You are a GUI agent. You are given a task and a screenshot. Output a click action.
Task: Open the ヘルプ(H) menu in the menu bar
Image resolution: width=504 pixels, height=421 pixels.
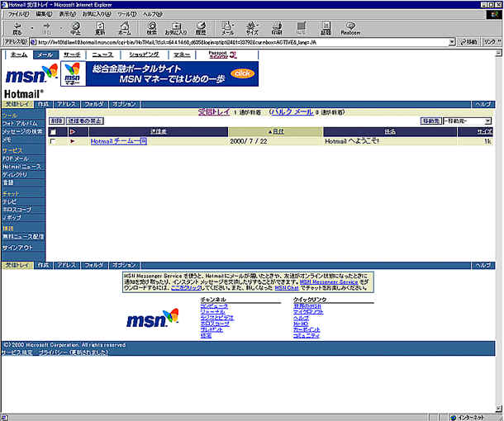click(153, 14)
